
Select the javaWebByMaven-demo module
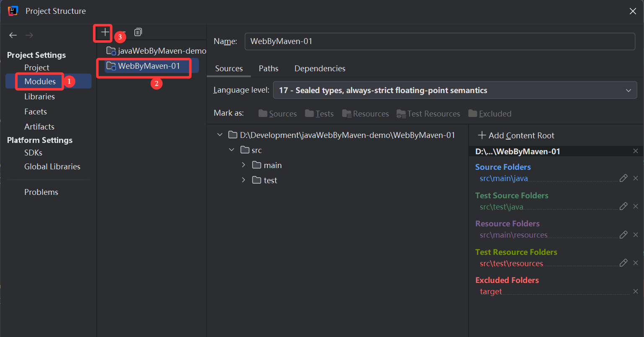coord(156,51)
